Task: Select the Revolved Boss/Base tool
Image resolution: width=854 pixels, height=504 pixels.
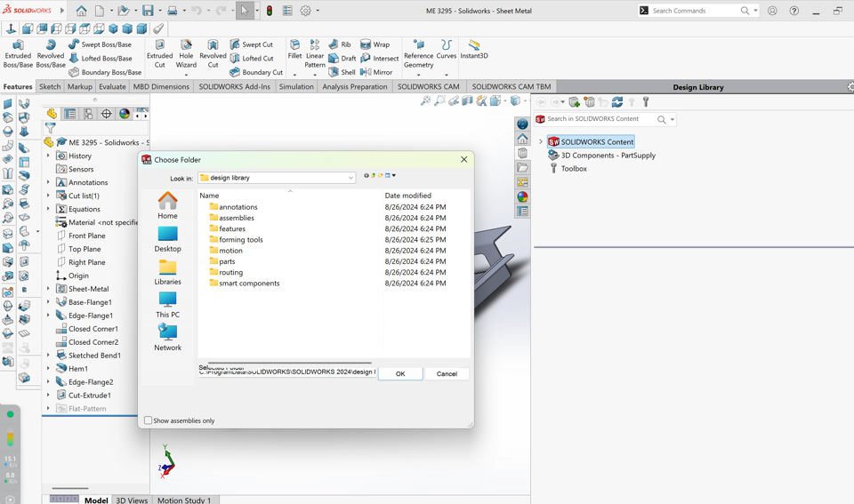Action: pos(51,53)
